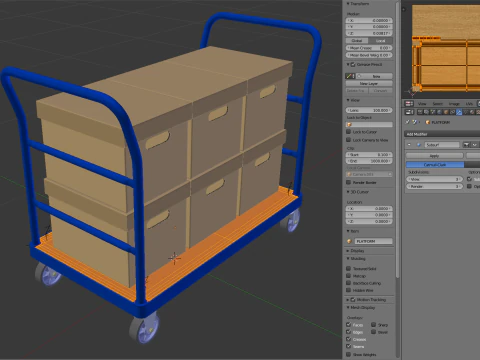Collapse the Subsurf modifier panel arrow

click(409, 145)
